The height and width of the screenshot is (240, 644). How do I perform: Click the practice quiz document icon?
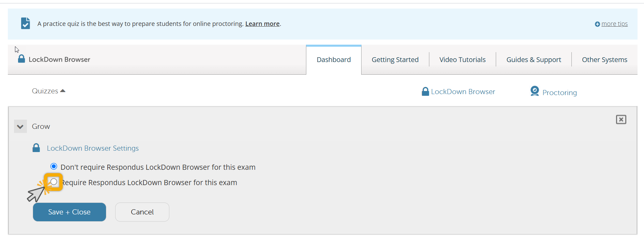pyautogui.click(x=26, y=23)
